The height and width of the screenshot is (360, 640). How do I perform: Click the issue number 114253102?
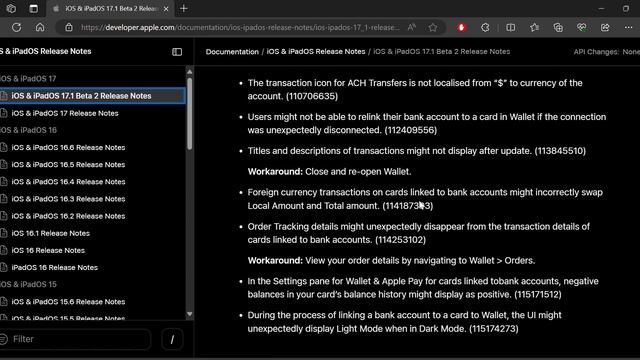tap(400, 240)
